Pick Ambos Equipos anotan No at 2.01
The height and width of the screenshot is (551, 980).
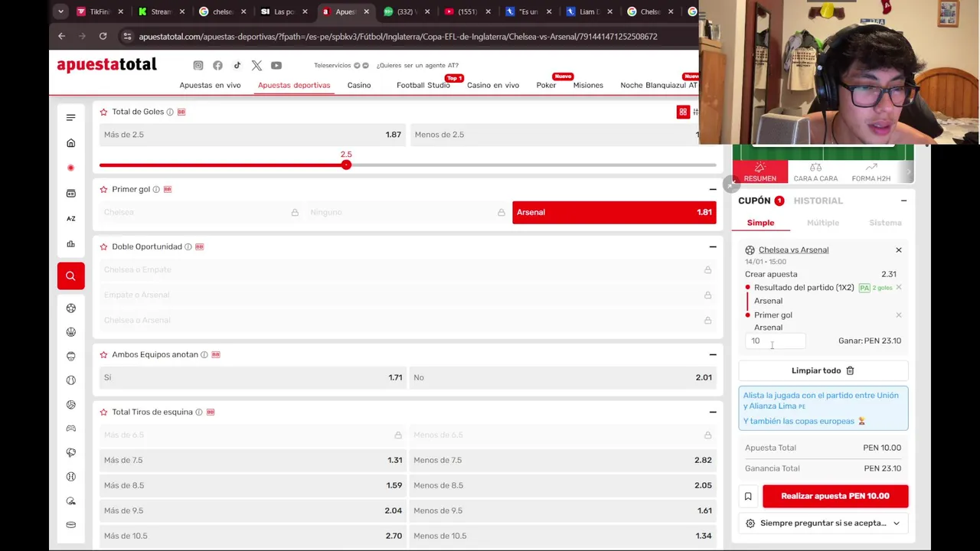tap(563, 377)
